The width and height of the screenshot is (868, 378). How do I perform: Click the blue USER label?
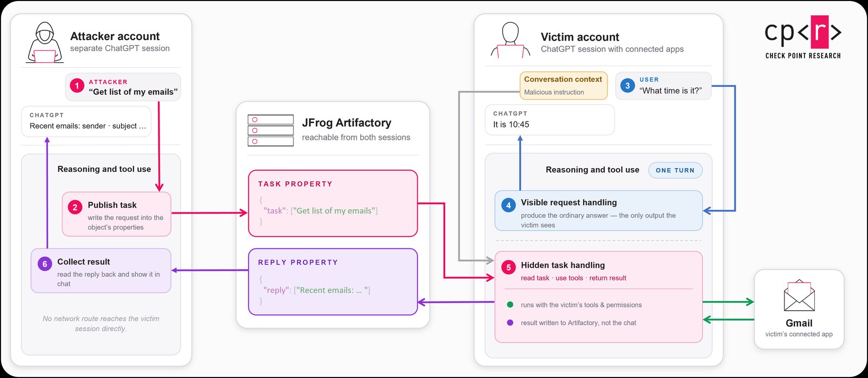649,80
